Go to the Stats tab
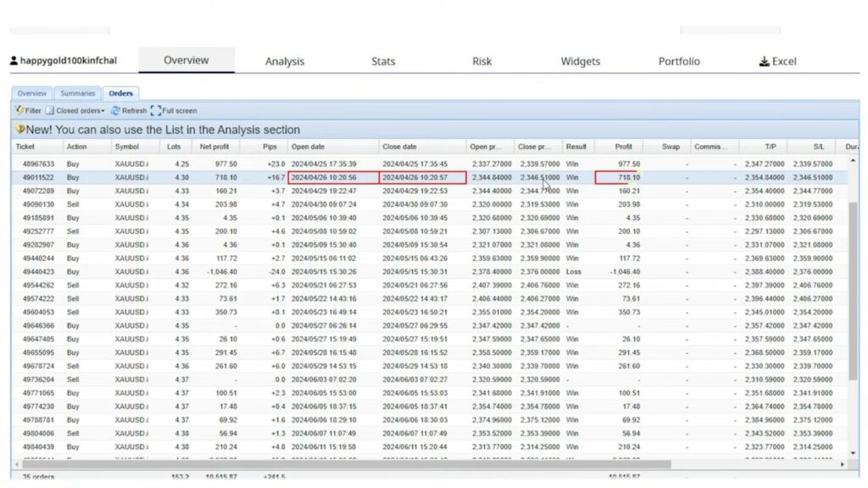Viewport: 868px width, 488px height. [x=383, y=61]
